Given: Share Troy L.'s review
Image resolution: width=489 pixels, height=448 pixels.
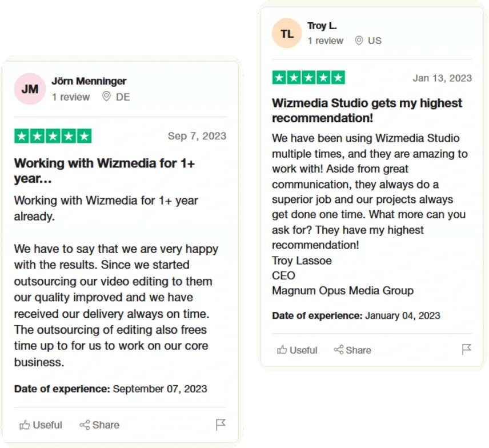Looking at the screenshot, I should point(352,350).
